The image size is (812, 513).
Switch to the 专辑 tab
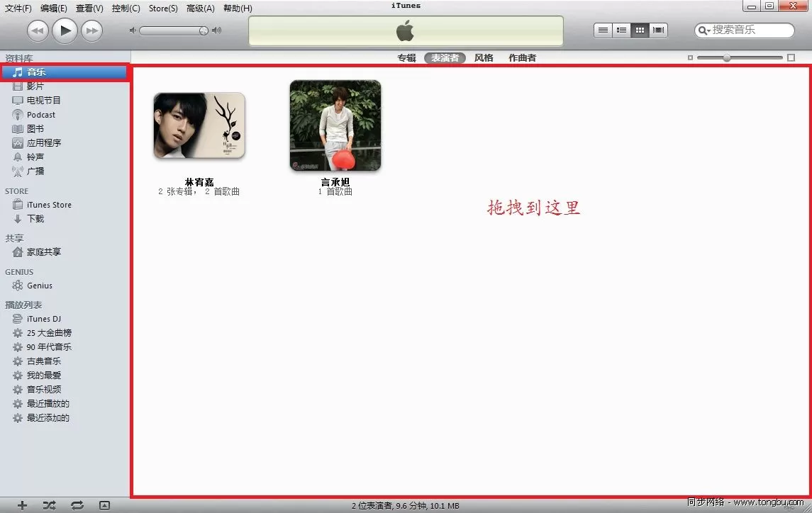[406, 58]
